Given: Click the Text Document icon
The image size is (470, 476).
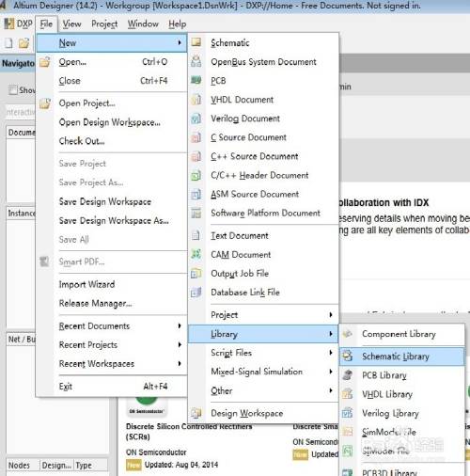Looking at the screenshot, I should tap(196, 235).
